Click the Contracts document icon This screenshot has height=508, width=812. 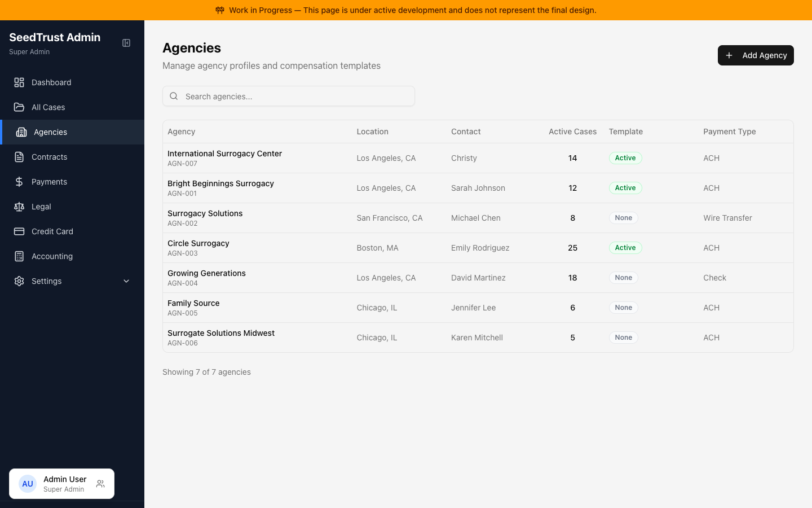(x=19, y=157)
